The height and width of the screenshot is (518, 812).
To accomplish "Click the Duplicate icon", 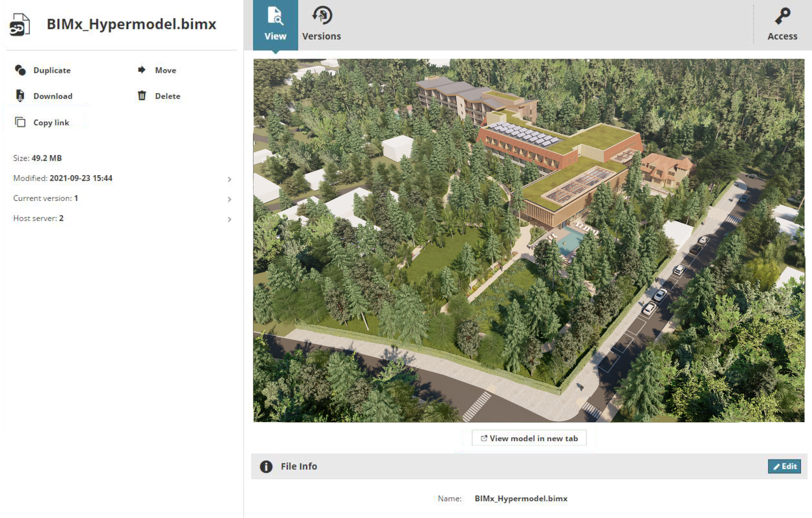I will pyautogui.click(x=20, y=70).
